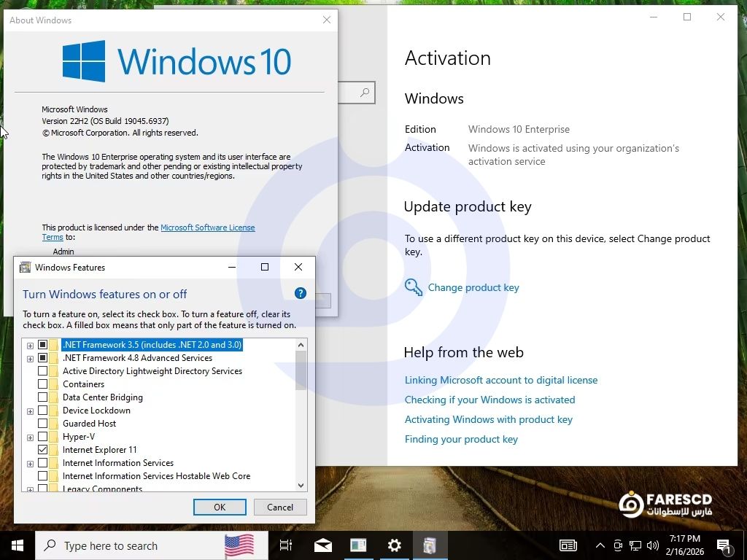Click the Settings gear taskbar icon
747x560 pixels.
click(x=394, y=545)
